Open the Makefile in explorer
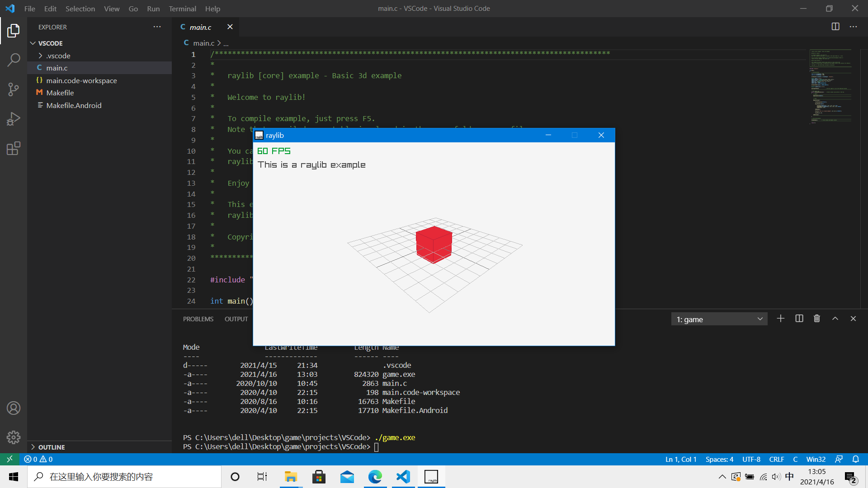This screenshot has height=488, width=868. pos(60,93)
